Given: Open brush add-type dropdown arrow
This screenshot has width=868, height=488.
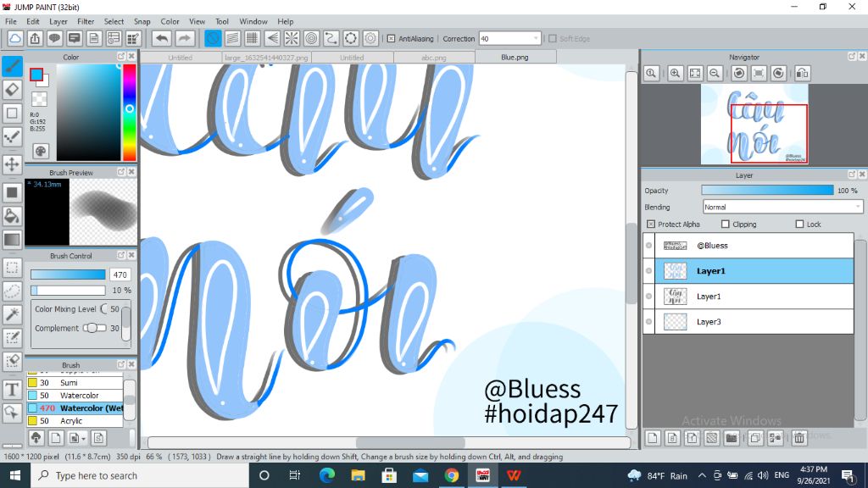Looking at the screenshot, I should pos(84,439).
